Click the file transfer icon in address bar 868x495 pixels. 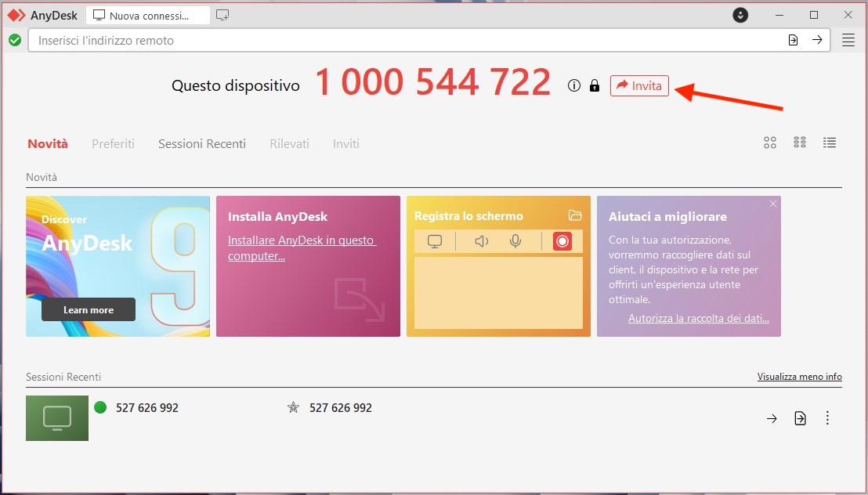click(794, 40)
